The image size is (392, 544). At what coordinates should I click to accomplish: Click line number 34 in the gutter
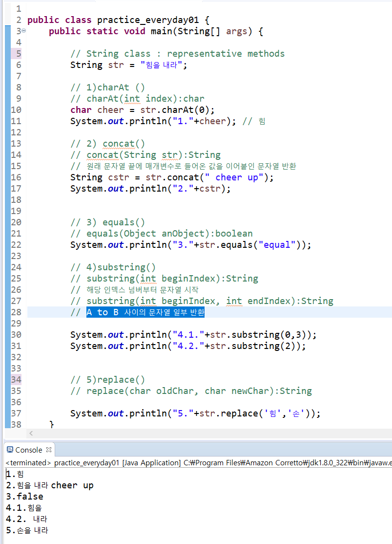[16, 380]
